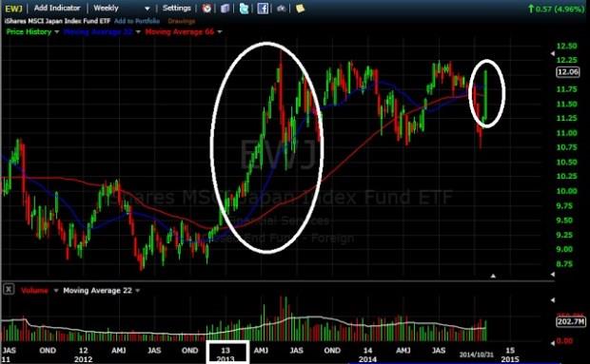Click the 3D cube icon in toolbar
The width and height of the screenshot is (590, 364).
click(225, 8)
